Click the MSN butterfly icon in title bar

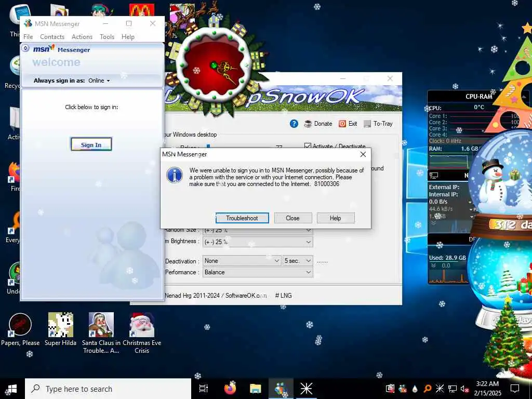[x=28, y=23]
